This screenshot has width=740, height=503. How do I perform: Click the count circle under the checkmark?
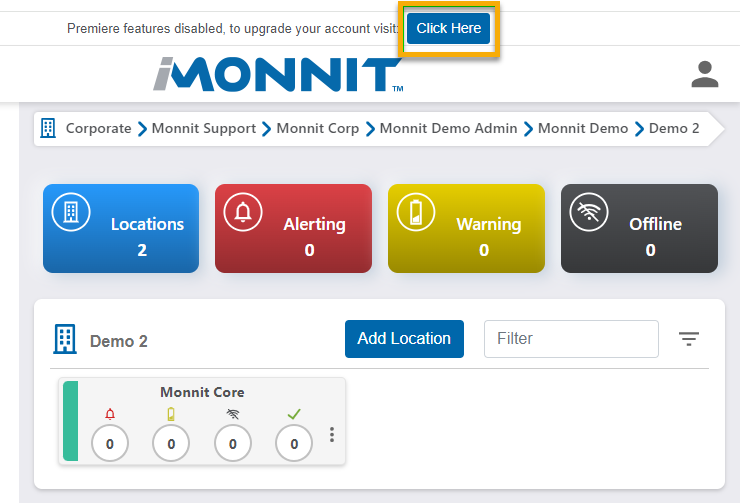[294, 444]
